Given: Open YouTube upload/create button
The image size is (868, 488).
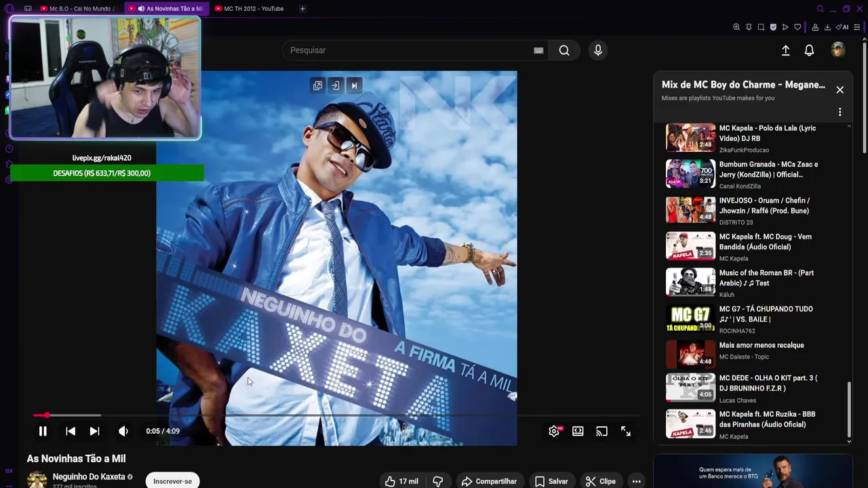Looking at the screenshot, I should point(785,50).
